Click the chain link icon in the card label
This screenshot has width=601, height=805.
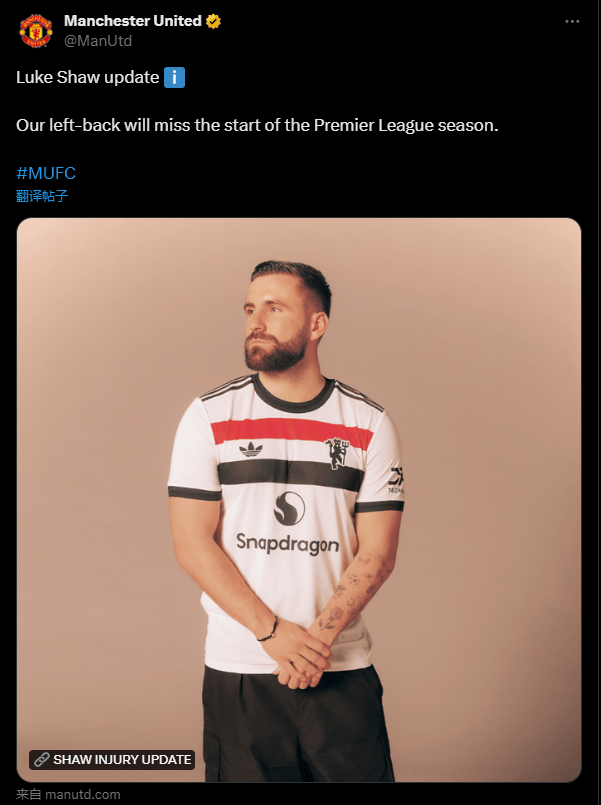(x=42, y=760)
